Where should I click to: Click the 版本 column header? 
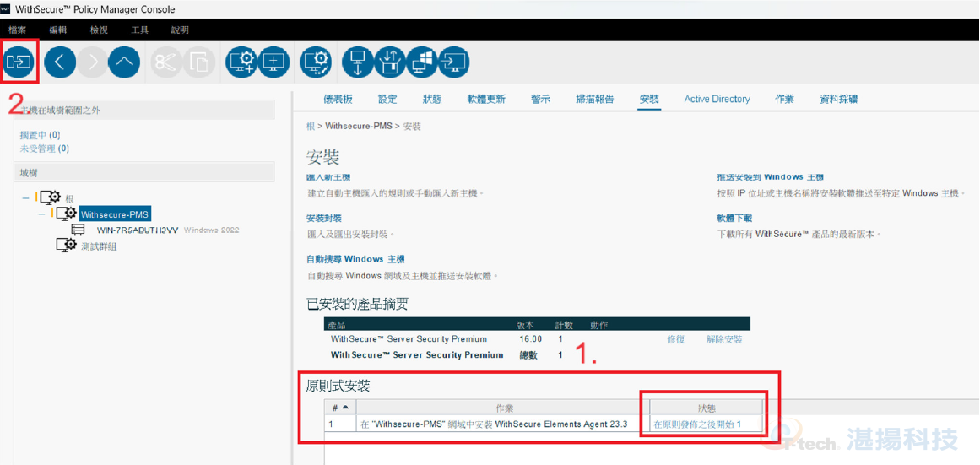(524, 326)
